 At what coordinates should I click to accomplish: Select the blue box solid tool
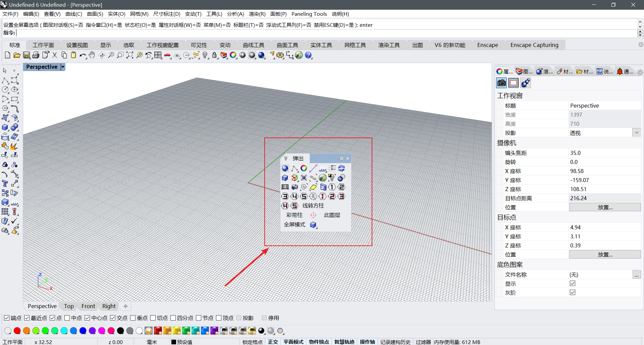pyautogui.click(x=5, y=127)
